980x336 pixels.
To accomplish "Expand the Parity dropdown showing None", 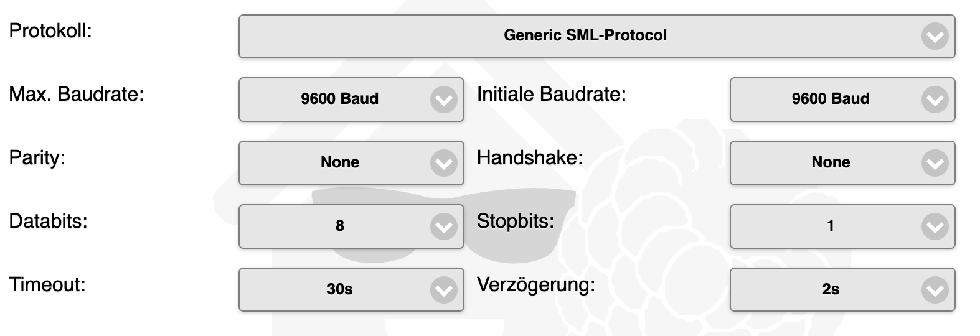I will click(x=339, y=163).
